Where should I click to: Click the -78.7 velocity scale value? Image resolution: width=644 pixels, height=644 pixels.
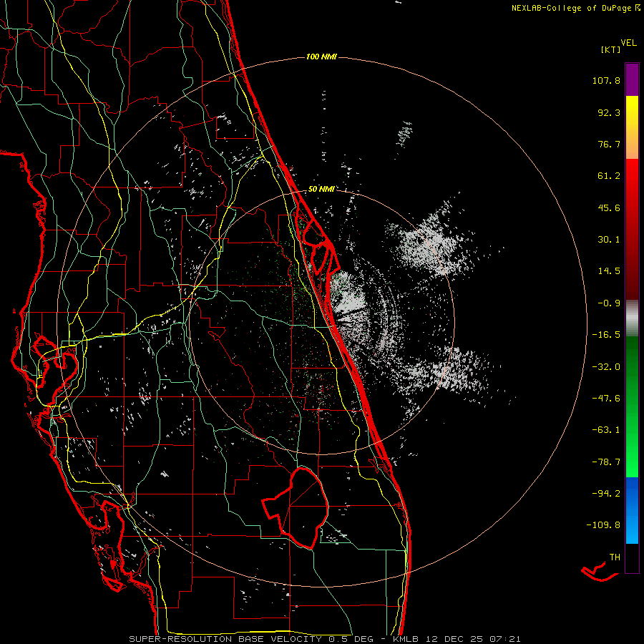606,462
